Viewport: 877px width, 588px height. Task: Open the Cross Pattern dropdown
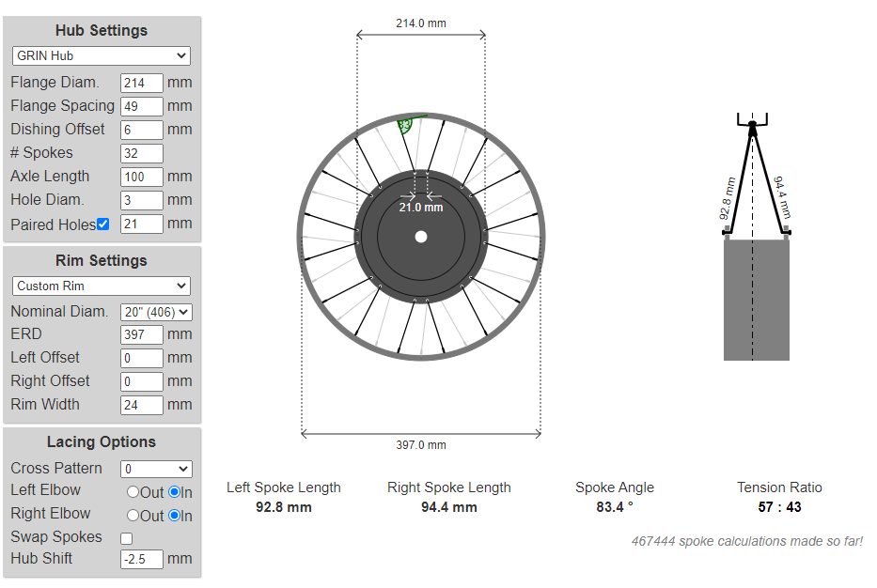156,469
